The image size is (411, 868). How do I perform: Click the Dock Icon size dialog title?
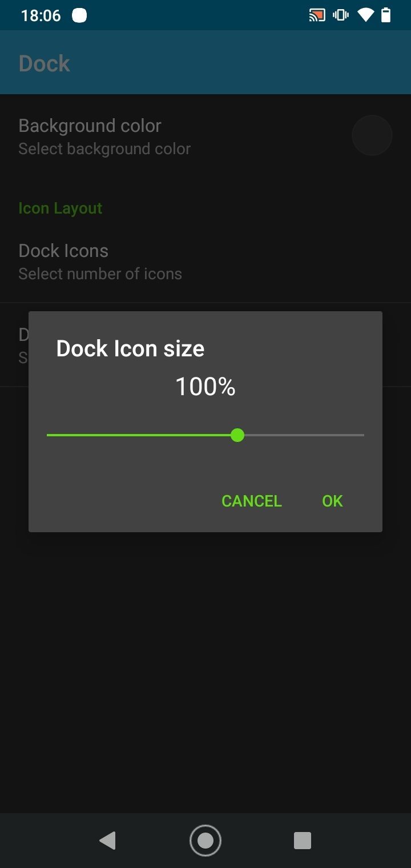130,348
